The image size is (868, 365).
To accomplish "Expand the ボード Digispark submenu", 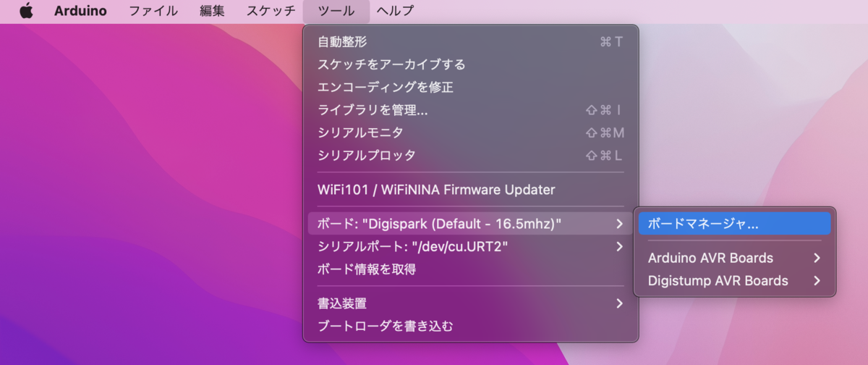I will [471, 224].
